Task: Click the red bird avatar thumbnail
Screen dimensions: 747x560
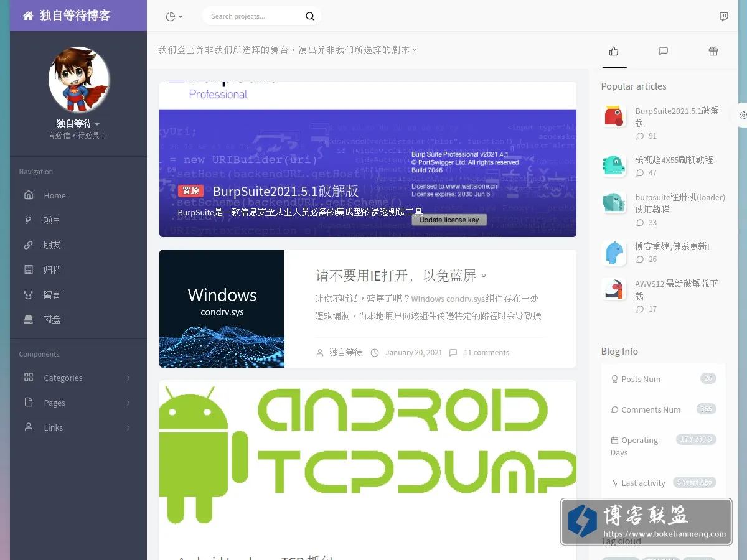Action: (x=614, y=116)
